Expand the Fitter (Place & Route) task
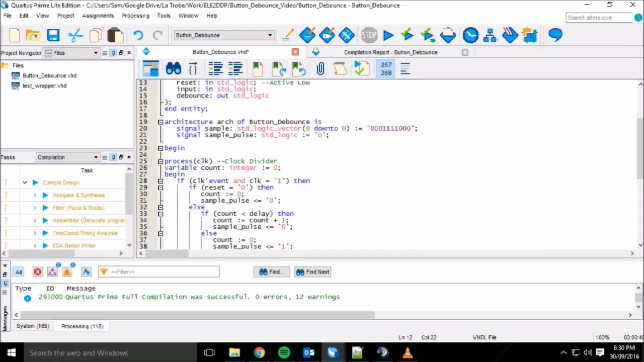Screen dimensions: 644x362 pyautogui.click(x=35, y=208)
